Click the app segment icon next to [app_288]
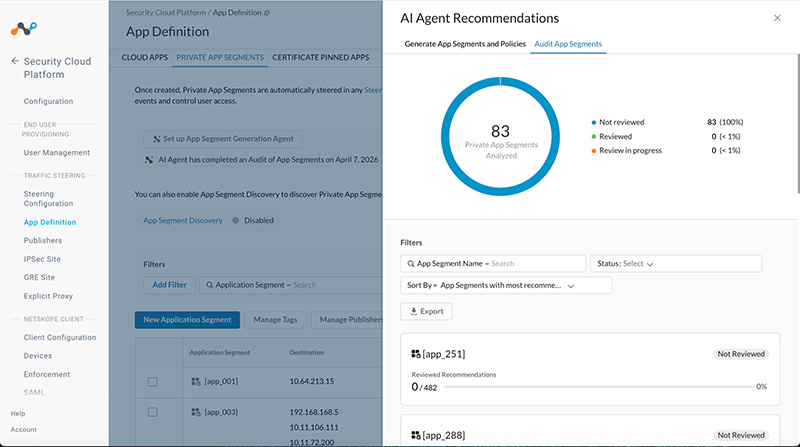 point(416,435)
